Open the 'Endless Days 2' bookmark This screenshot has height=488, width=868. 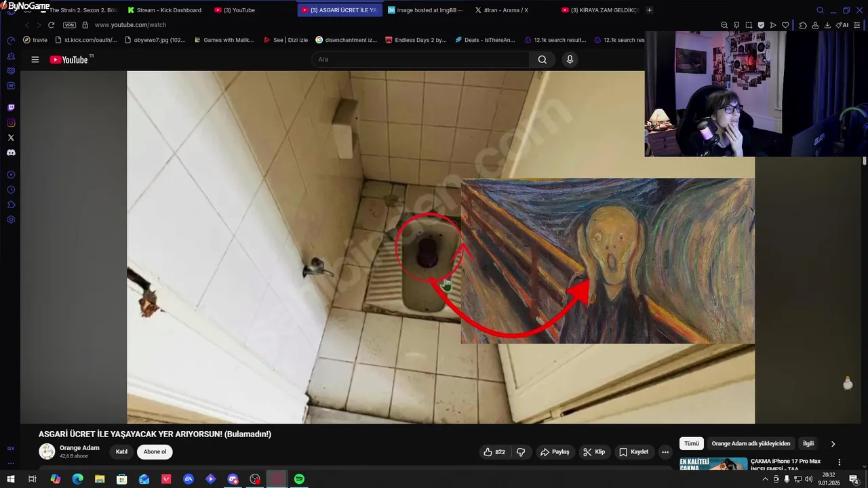[x=415, y=40]
